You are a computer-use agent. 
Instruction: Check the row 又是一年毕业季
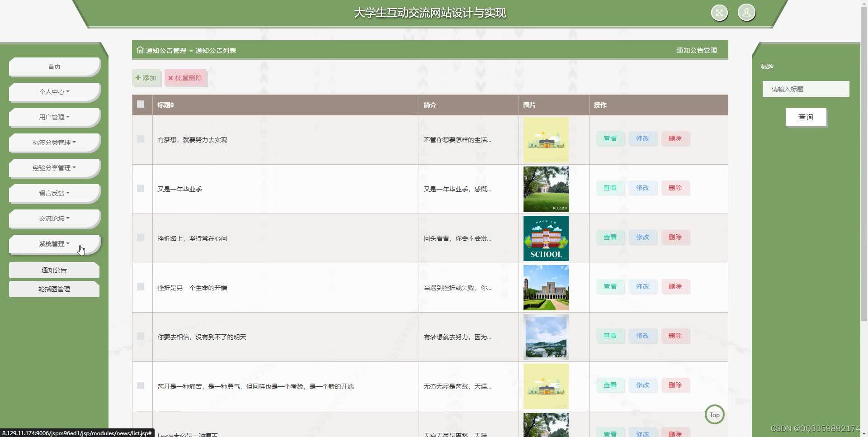click(141, 188)
